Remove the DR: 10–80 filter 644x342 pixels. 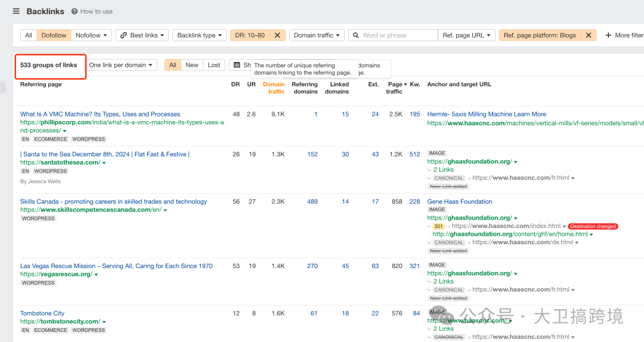pyautogui.click(x=277, y=35)
